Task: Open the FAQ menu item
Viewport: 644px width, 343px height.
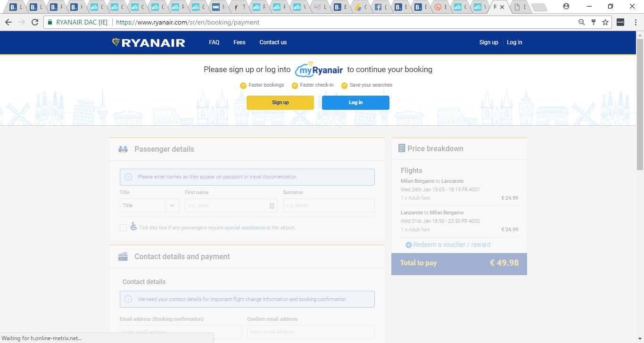Action: (x=214, y=42)
